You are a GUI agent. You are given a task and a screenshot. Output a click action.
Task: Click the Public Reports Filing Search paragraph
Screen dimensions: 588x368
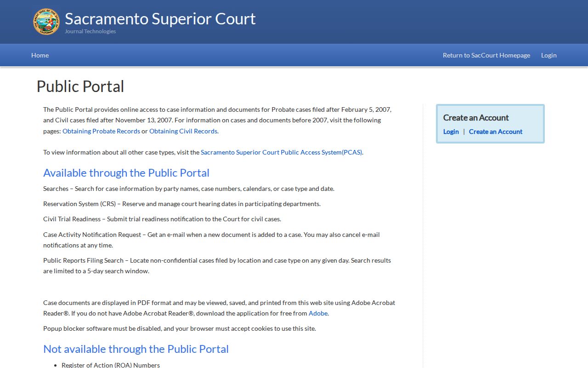point(217,265)
